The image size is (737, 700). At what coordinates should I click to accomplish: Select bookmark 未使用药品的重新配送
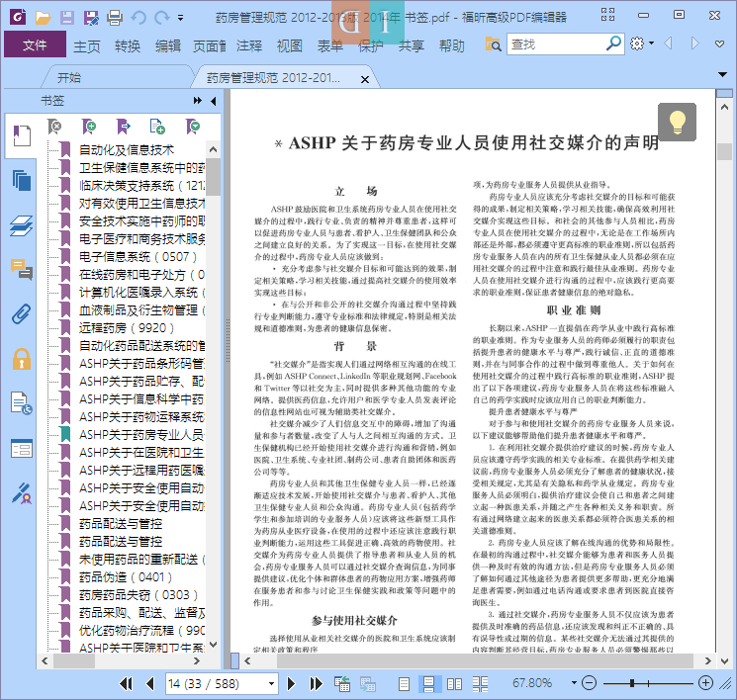[141, 559]
